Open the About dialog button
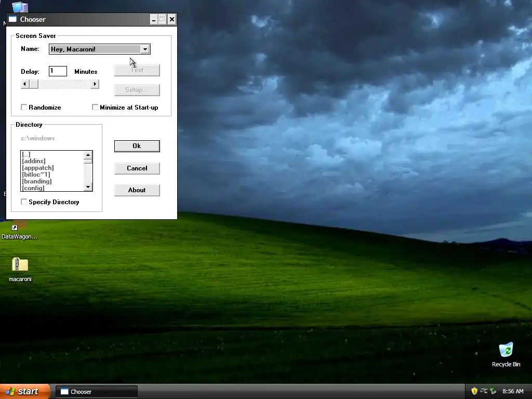This screenshot has height=399, width=532. click(137, 190)
